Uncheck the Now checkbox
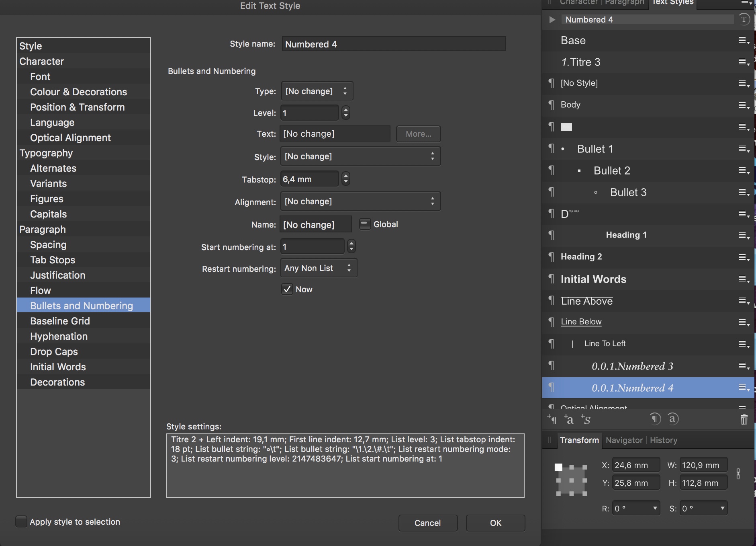756x546 pixels. pos(287,289)
